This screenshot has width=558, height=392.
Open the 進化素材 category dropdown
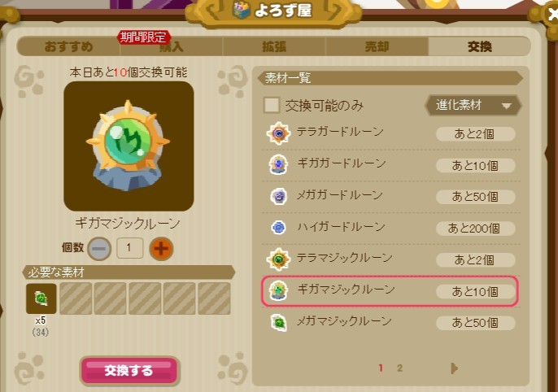tap(473, 105)
